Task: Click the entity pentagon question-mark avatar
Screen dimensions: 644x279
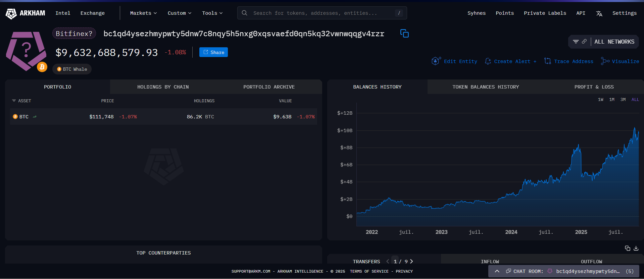Action: coord(26,51)
